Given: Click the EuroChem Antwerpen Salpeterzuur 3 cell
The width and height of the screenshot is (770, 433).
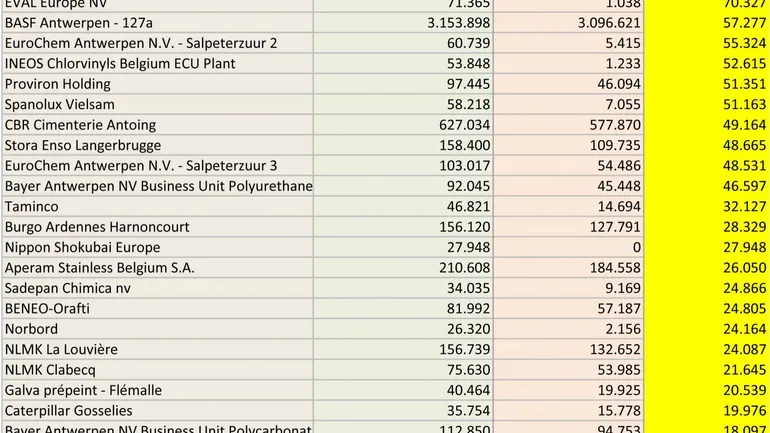Looking at the screenshot, I should (x=157, y=166).
